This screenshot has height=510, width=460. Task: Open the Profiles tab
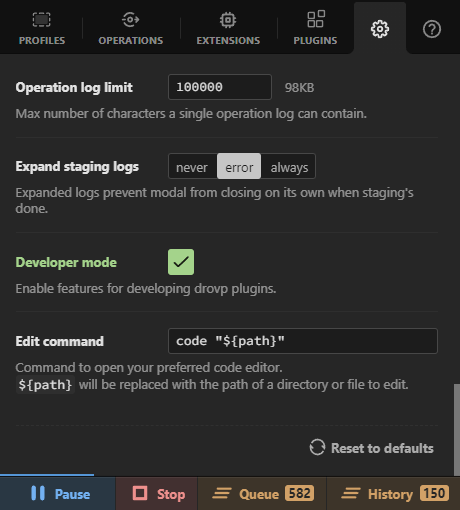click(x=42, y=28)
